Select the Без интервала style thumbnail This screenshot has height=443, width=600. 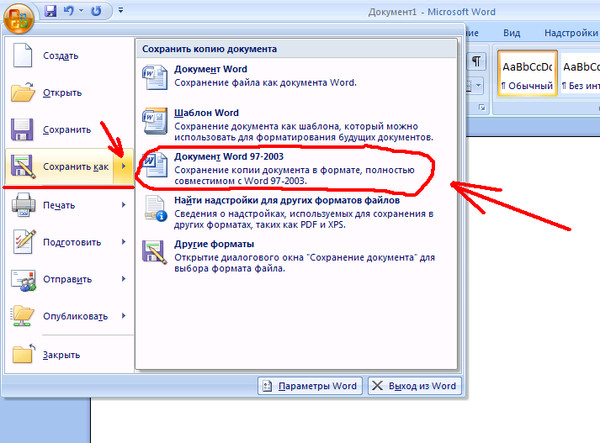(x=579, y=73)
